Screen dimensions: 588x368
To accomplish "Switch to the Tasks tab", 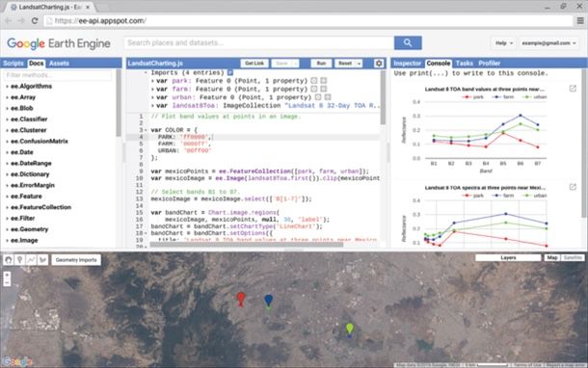I will 465,64.
